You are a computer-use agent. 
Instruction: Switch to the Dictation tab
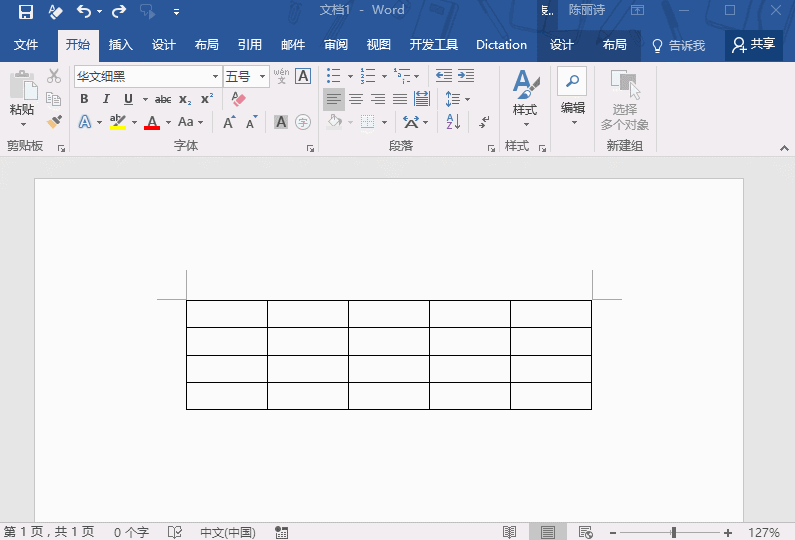pyautogui.click(x=501, y=45)
